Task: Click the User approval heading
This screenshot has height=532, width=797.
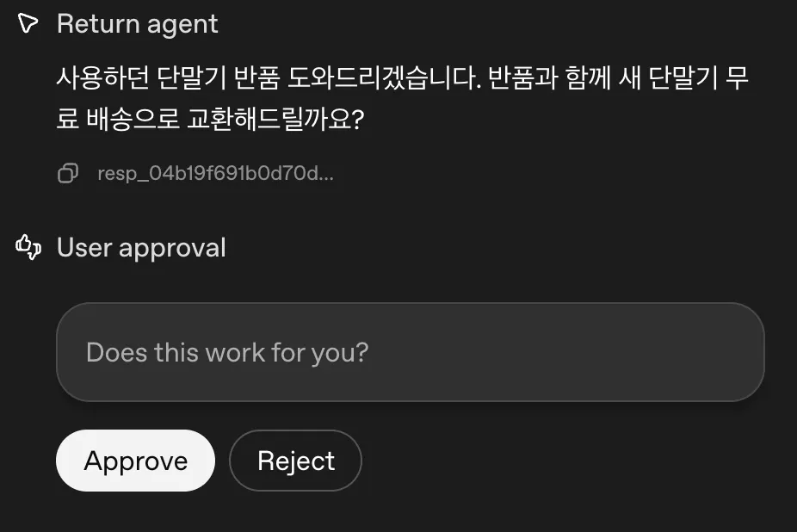Action: coord(141,248)
